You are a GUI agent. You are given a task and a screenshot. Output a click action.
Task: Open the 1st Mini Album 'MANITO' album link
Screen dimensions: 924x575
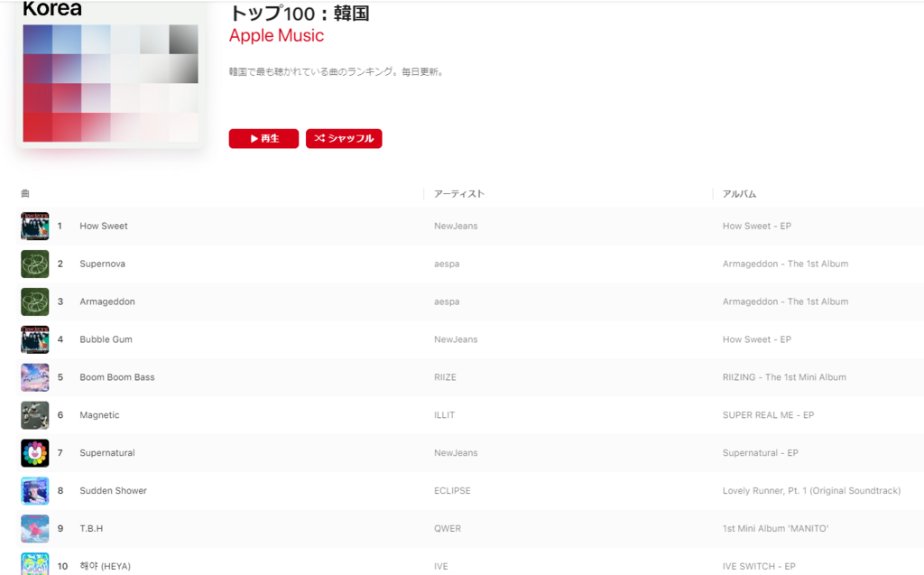(x=775, y=529)
